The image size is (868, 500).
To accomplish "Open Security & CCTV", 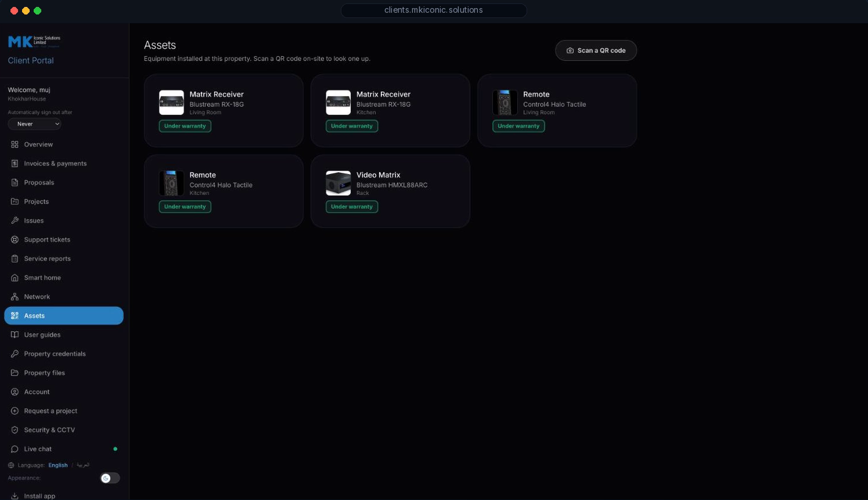I will coord(64,430).
